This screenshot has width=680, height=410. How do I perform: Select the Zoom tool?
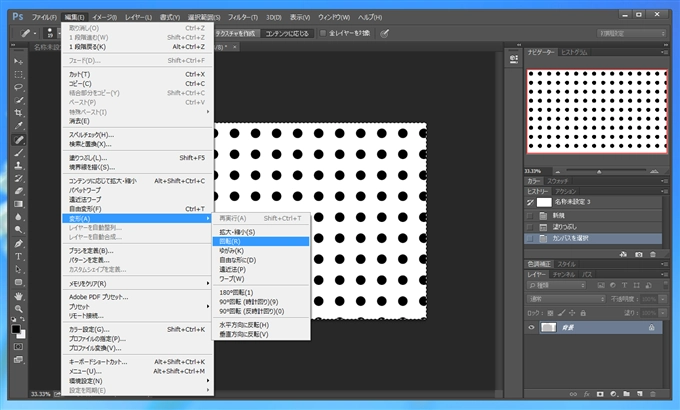click(x=18, y=309)
